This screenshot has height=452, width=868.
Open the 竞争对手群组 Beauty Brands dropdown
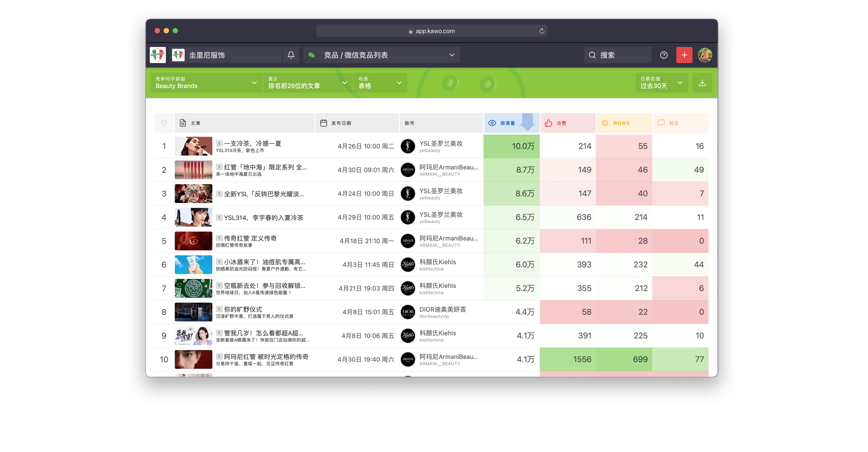point(206,83)
